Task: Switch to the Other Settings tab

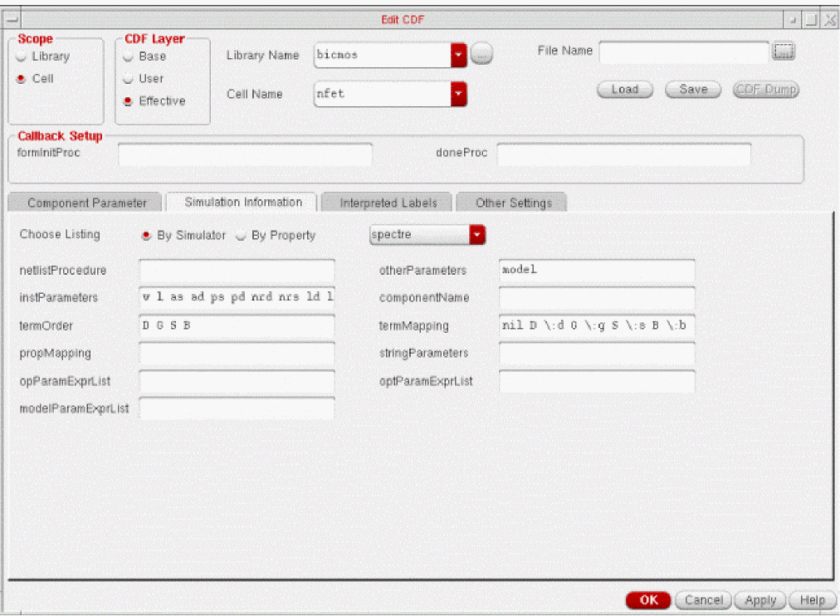Action: tap(512, 203)
